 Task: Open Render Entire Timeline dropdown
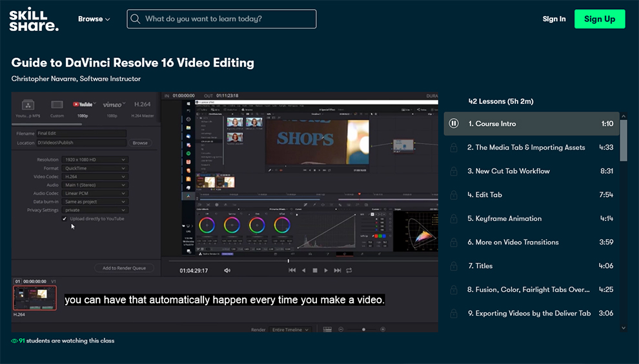point(290,329)
